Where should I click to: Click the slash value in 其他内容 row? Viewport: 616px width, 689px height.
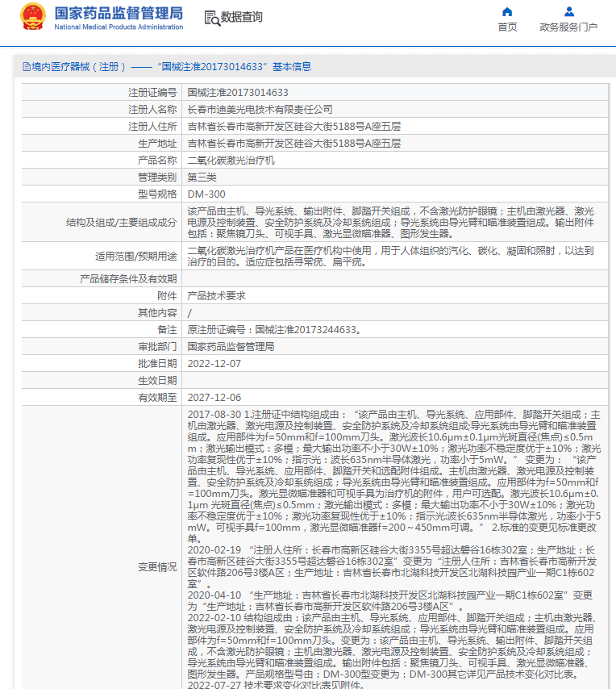189,313
